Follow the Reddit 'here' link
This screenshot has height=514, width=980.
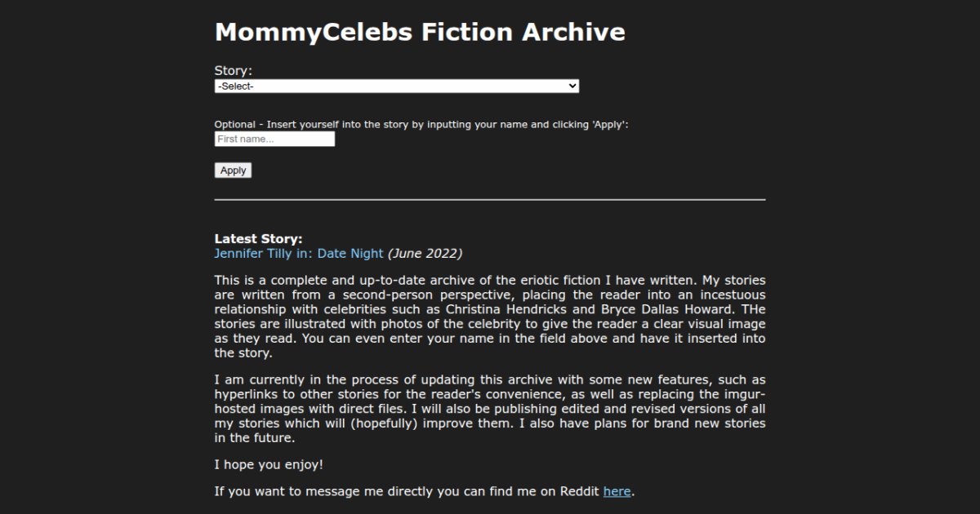617,491
